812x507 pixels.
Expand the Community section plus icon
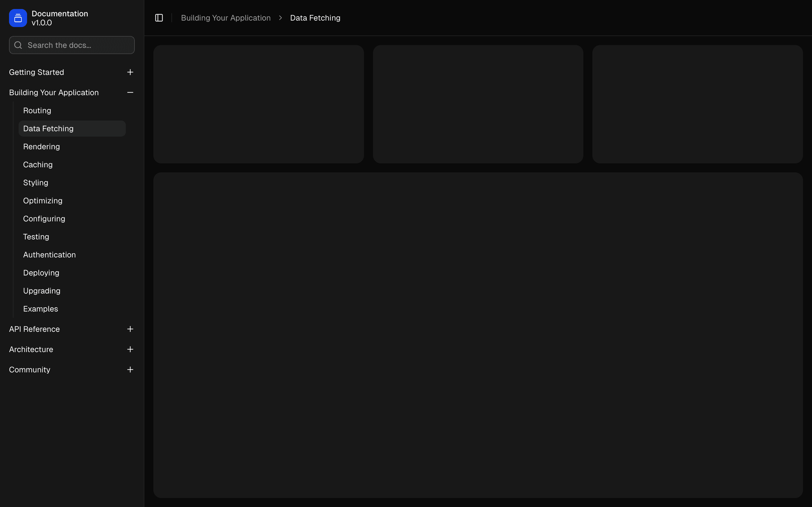(130, 370)
